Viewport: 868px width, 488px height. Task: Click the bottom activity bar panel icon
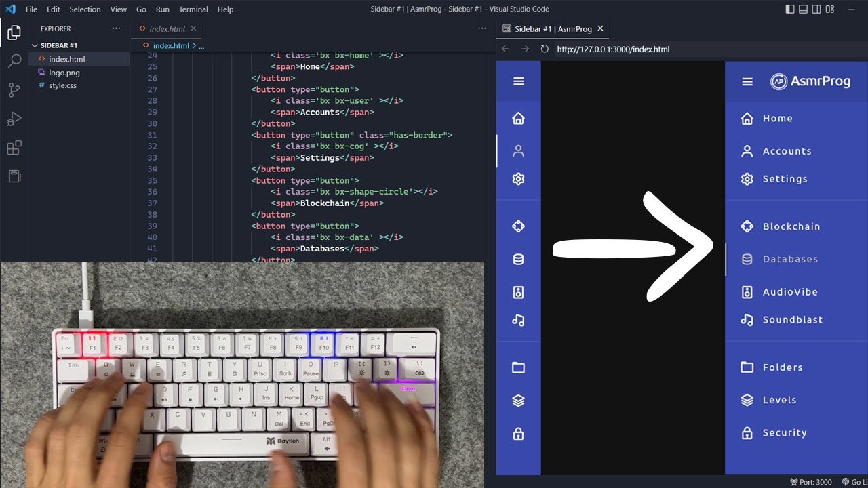tap(14, 176)
